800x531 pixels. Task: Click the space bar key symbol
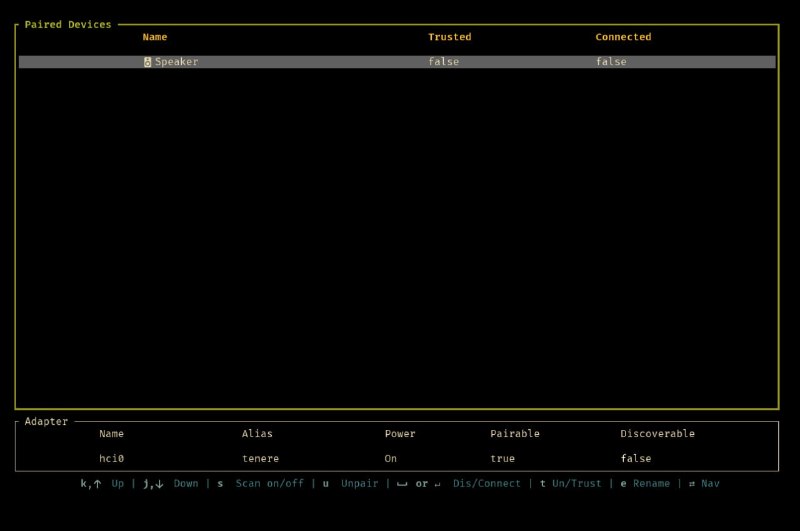pos(402,485)
